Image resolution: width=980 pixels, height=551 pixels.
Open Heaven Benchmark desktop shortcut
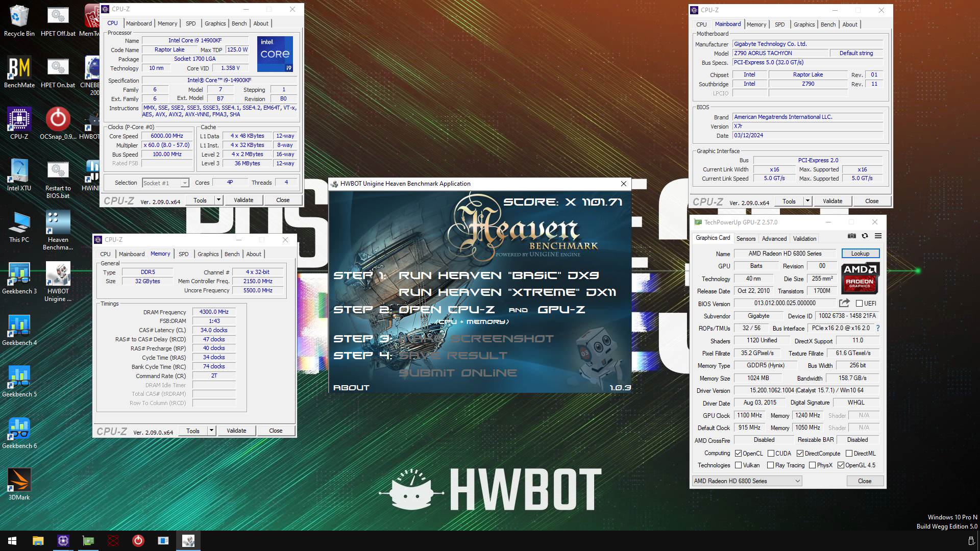point(58,230)
